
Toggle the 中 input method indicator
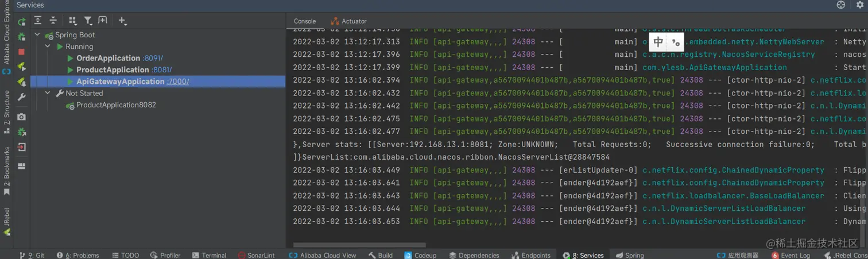[658, 41]
